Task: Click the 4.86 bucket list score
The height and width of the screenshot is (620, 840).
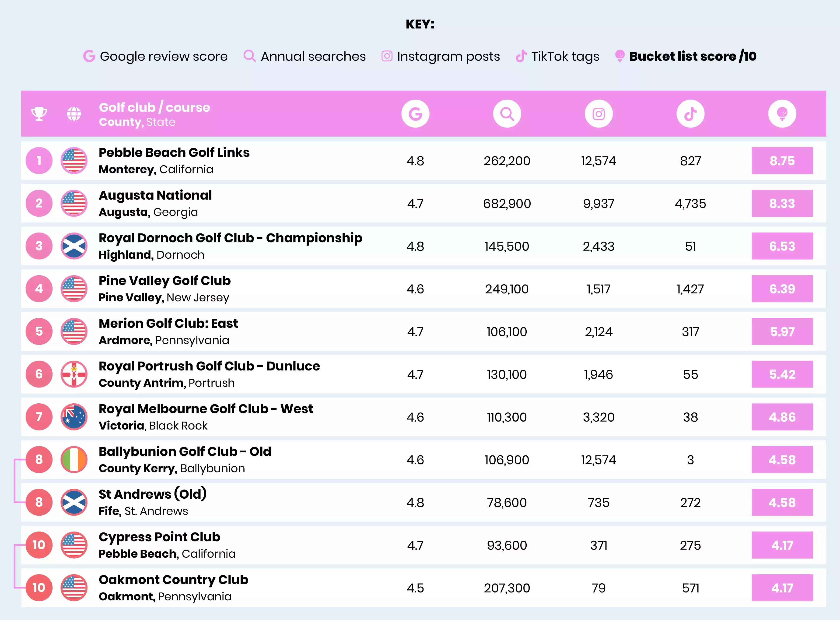Action: coord(782,417)
